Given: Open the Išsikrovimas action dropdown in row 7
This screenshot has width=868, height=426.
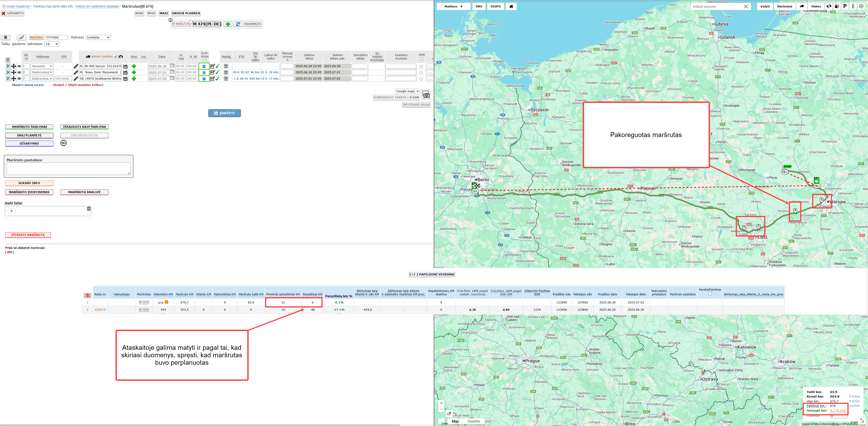Looking at the screenshot, I should pos(42,78).
